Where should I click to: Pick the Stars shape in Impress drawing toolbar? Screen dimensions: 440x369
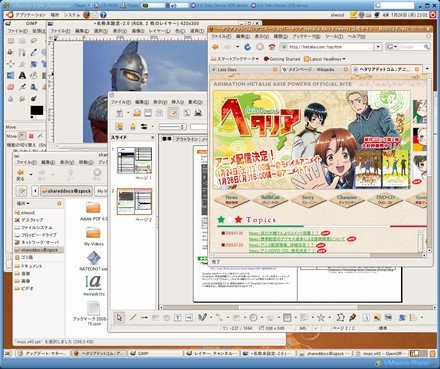[x=321, y=318]
